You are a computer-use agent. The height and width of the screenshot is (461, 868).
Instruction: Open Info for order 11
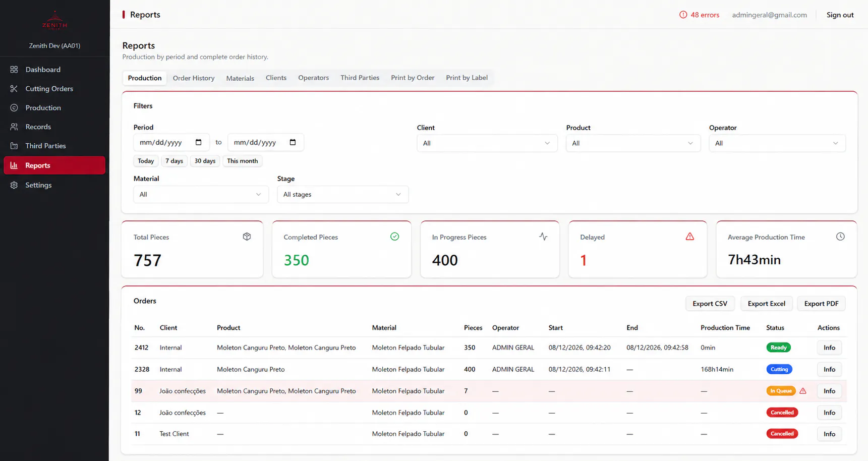[829, 434]
